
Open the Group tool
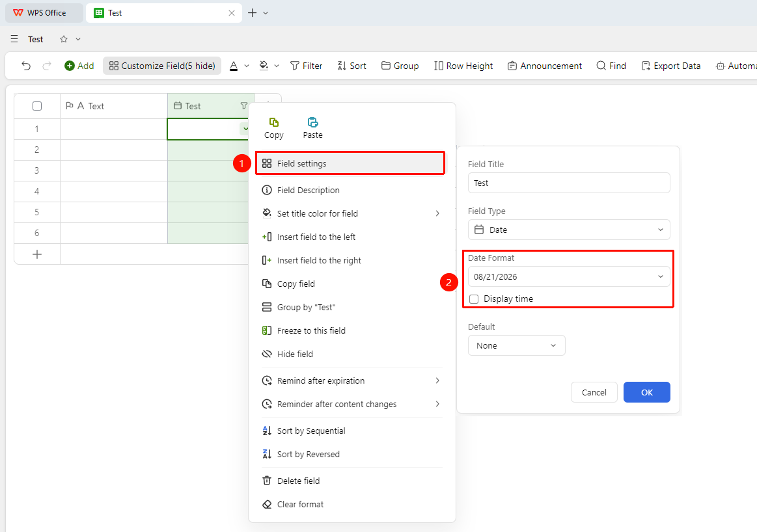click(400, 66)
